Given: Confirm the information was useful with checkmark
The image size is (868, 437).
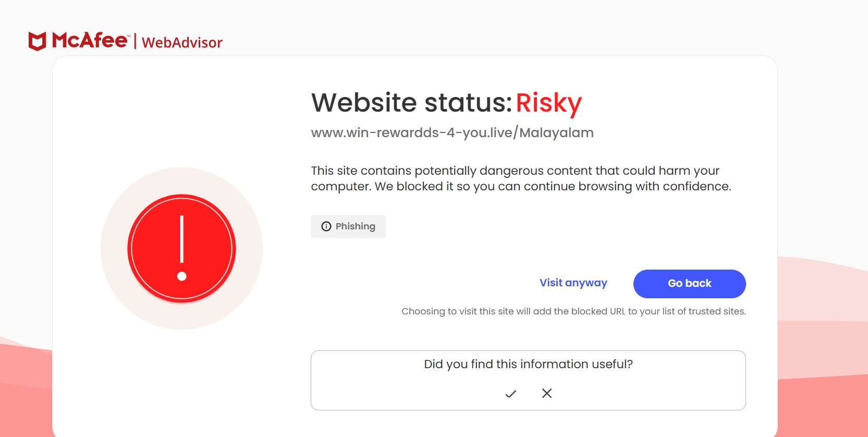Looking at the screenshot, I should click(511, 394).
